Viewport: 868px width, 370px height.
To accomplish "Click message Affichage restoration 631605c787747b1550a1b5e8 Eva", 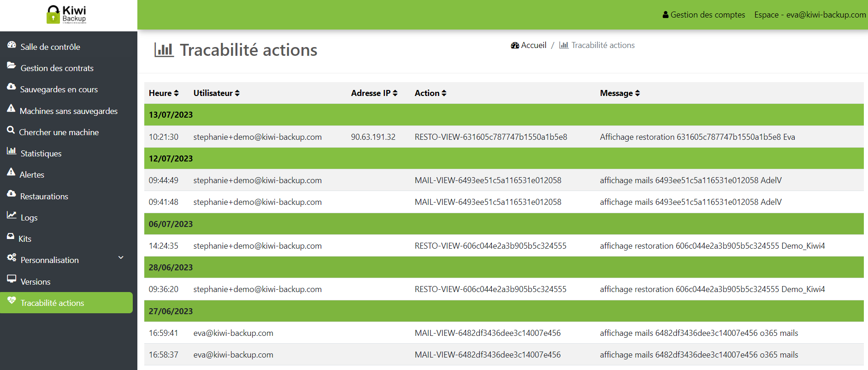I will tap(697, 137).
